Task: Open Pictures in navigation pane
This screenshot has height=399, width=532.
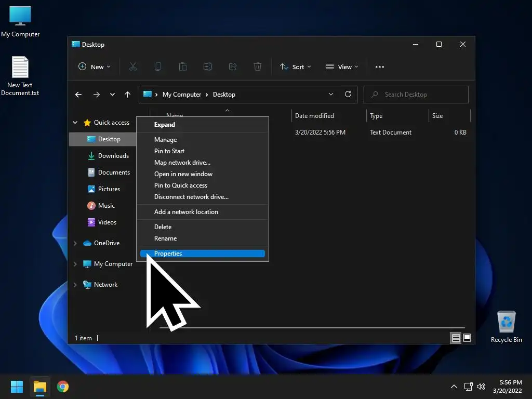Action: point(104,189)
